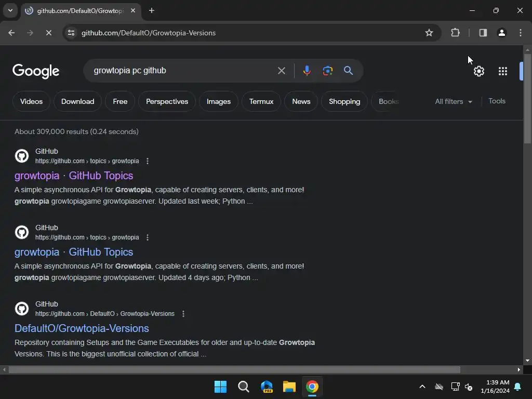Close the github.com tab
Viewport: 532px width, 399px height.
pos(133,10)
